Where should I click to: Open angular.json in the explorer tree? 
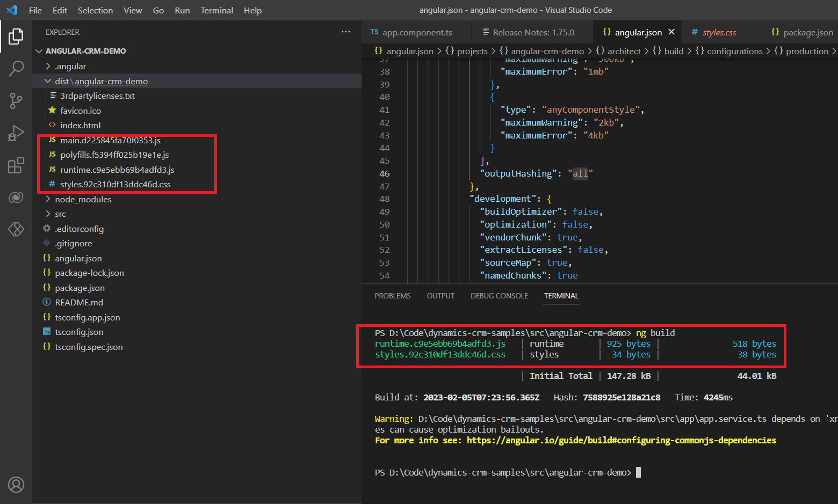[78, 258]
